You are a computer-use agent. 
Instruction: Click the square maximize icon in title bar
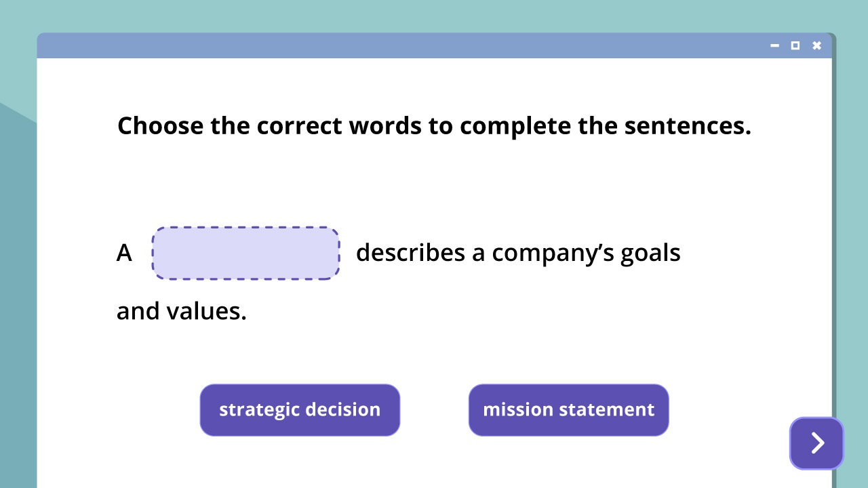click(x=795, y=45)
